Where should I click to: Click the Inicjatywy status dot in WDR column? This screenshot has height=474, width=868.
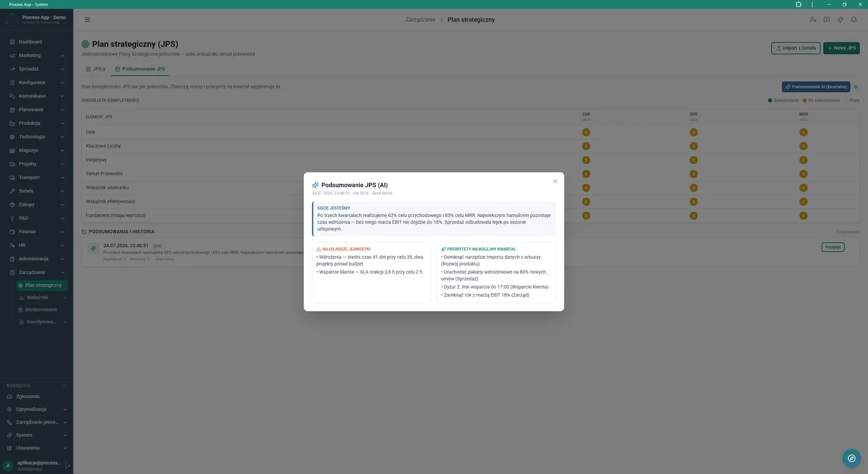tap(803, 160)
